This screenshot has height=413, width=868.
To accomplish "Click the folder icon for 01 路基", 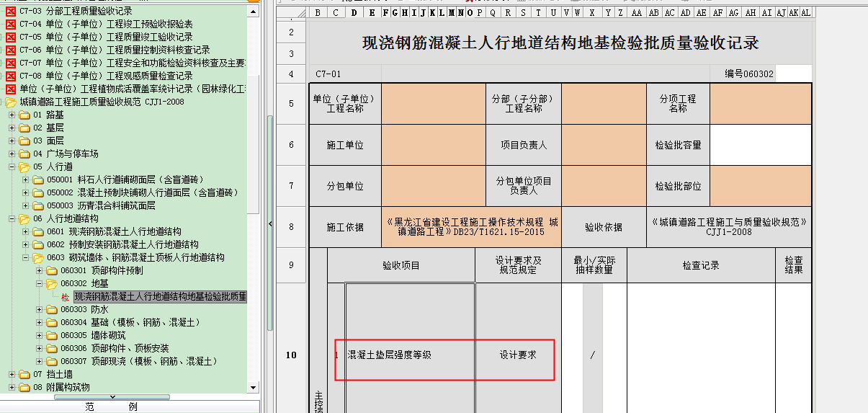I will (24, 115).
